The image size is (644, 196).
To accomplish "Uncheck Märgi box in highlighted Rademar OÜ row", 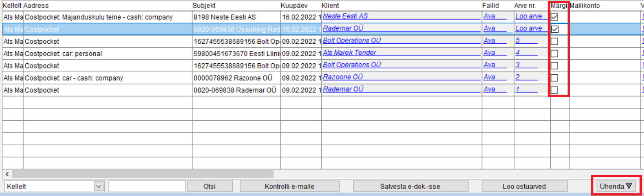I will coord(555,29).
